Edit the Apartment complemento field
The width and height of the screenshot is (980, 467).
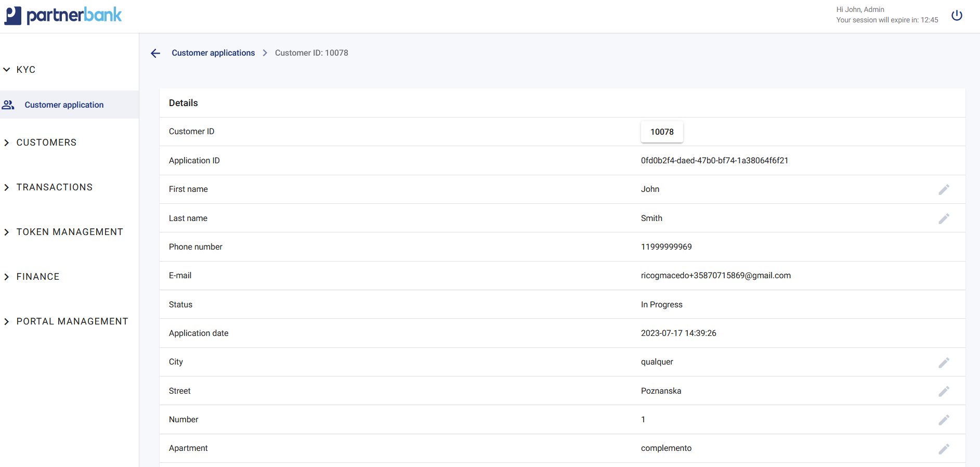944,449
